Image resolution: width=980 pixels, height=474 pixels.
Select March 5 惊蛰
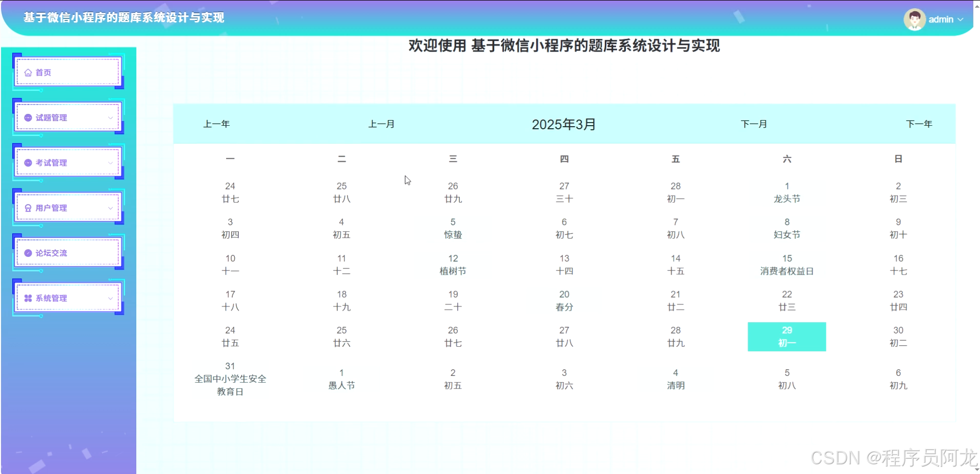(453, 228)
